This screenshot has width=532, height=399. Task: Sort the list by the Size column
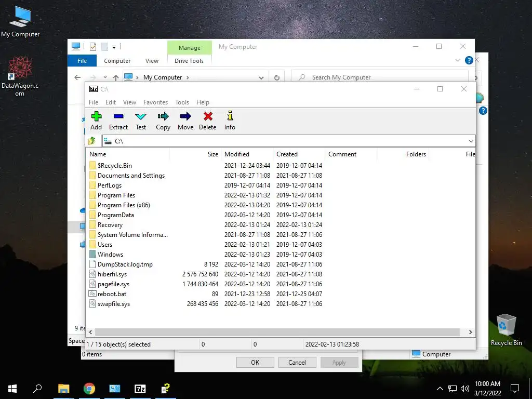click(x=195, y=154)
